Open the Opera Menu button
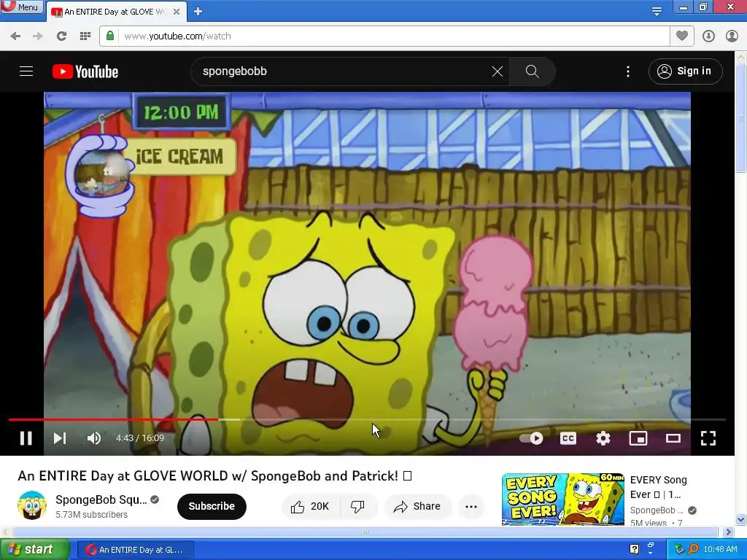Viewport: 747px width, 560px height. tap(21, 7)
